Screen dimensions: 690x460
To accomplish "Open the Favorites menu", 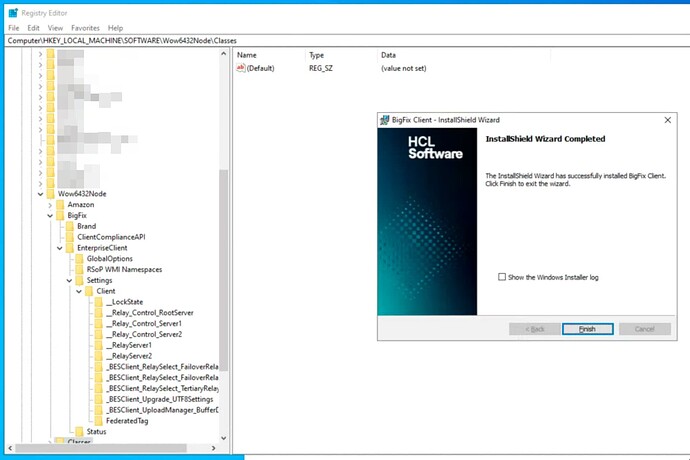I will [x=85, y=28].
